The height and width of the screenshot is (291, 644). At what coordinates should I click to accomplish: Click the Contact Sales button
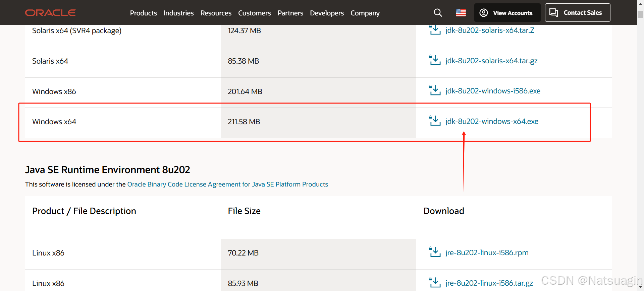[x=577, y=13]
